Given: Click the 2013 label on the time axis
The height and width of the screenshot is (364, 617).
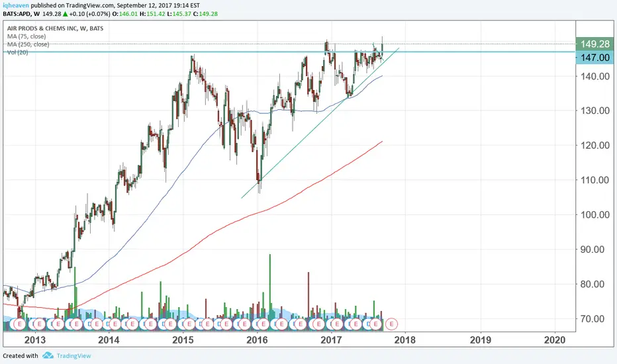Looking at the screenshot, I should [x=34, y=340].
